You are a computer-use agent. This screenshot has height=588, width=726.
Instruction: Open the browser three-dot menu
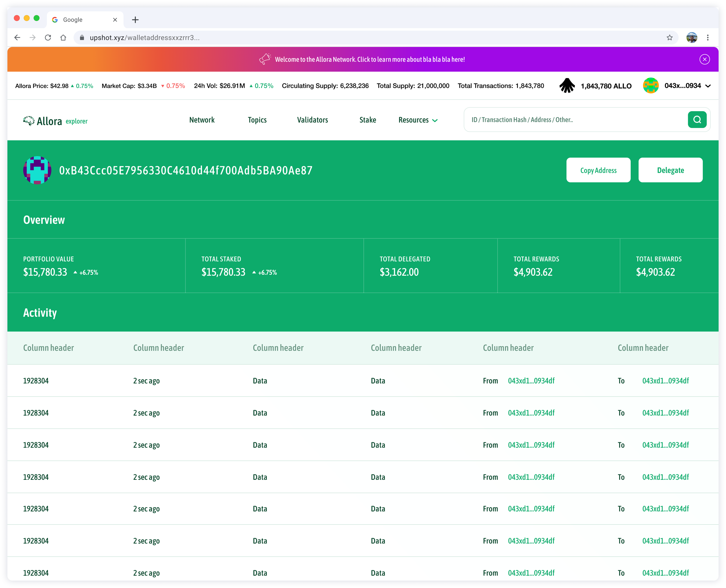coord(708,38)
